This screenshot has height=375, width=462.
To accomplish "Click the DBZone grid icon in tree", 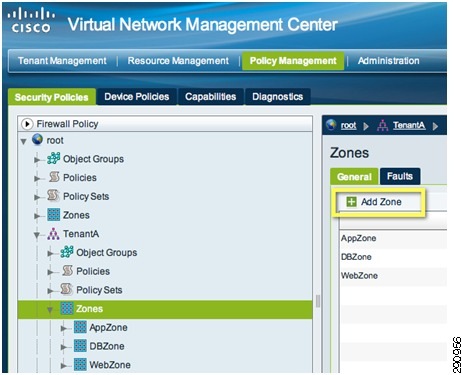I will pos(80,346).
